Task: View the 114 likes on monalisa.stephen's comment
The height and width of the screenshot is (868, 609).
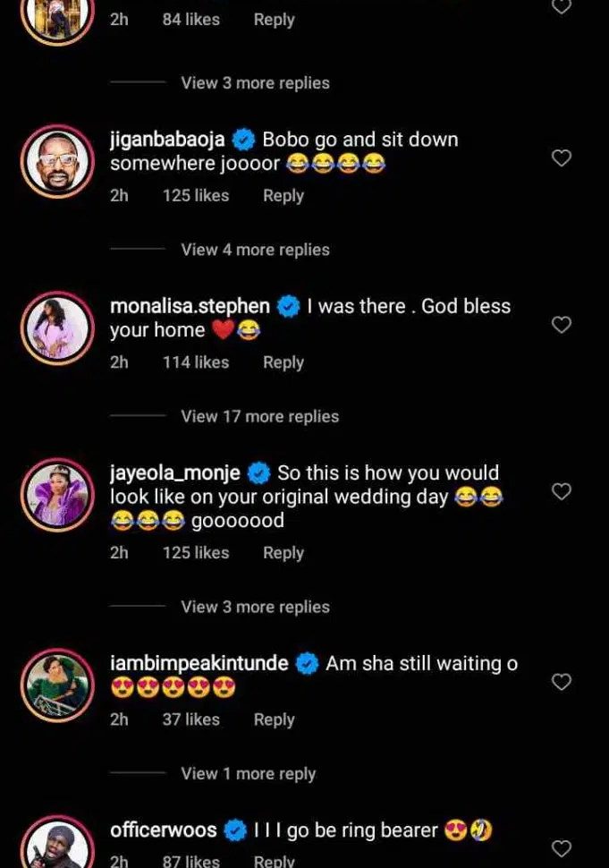Action: pos(195,362)
